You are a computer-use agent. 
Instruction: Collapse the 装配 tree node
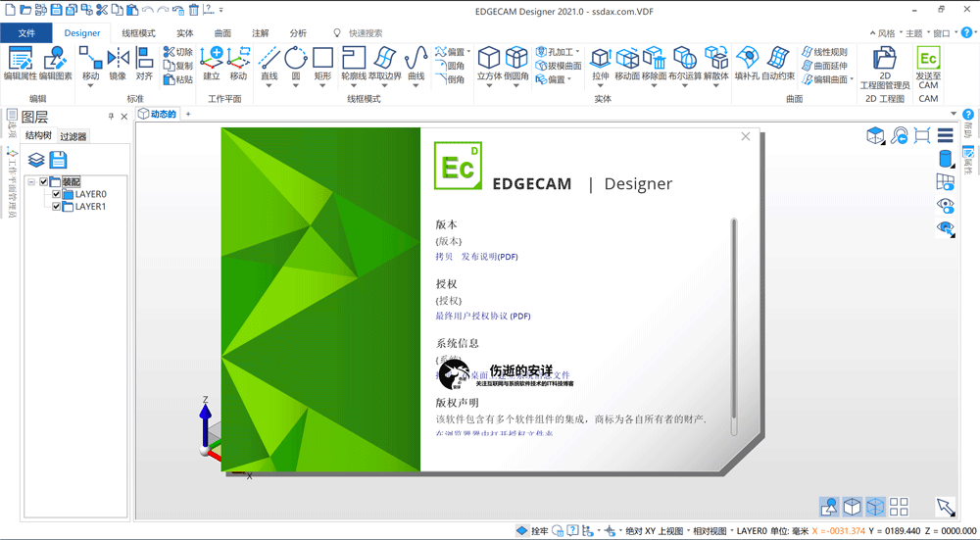pyautogui.click(x=31, y=182)
